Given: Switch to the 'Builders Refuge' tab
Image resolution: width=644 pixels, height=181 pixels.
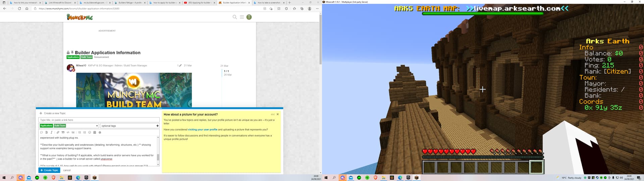Looking at the screenshot, I should (130, 3).
